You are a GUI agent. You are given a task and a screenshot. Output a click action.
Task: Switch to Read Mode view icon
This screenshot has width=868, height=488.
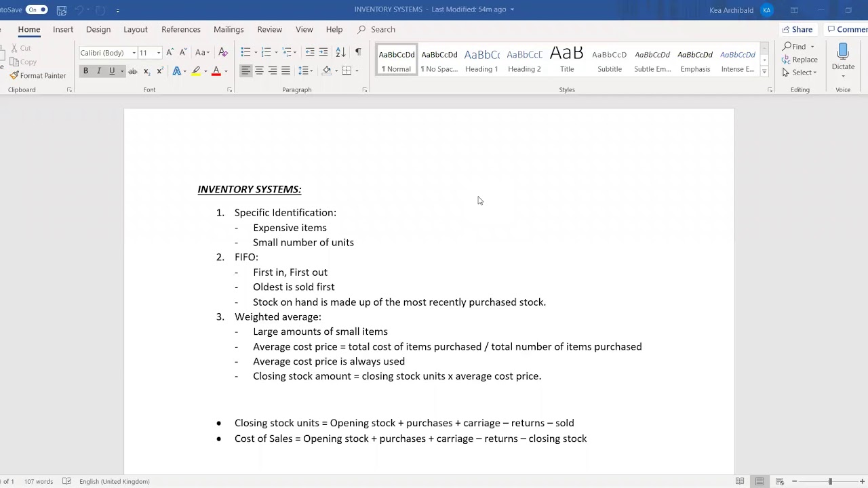740,481
